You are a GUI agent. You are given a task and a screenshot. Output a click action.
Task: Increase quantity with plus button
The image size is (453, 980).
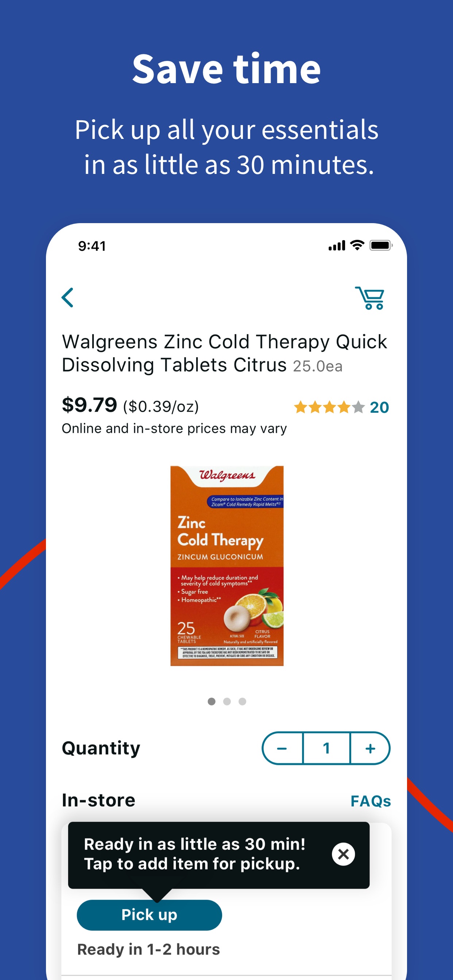point(371,748)
